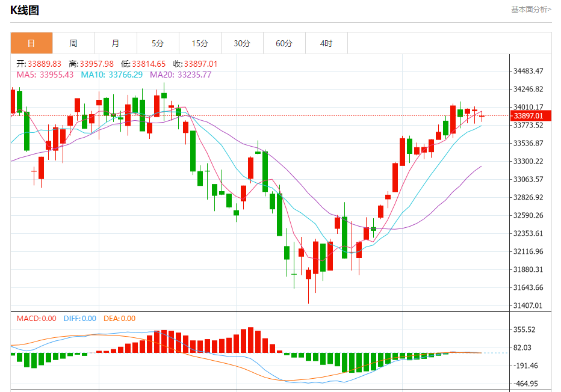Click the 33536.87 price axis label

pyautogui.click(x=528, y=143)
